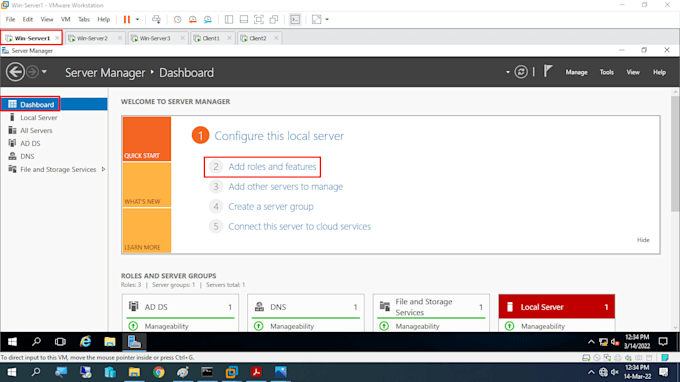Select Dashboard in the sidebar
The image size is (680, 382).
(x=54, y=104)
